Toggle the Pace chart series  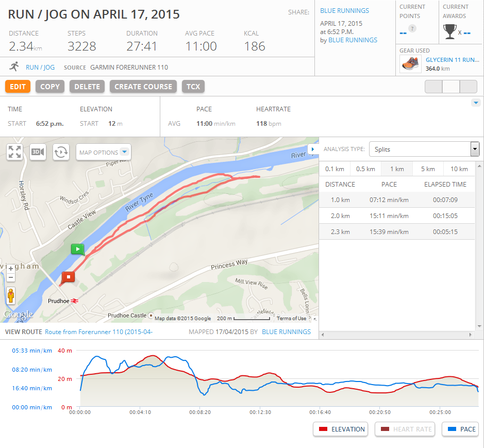click(x=460, y=429)
